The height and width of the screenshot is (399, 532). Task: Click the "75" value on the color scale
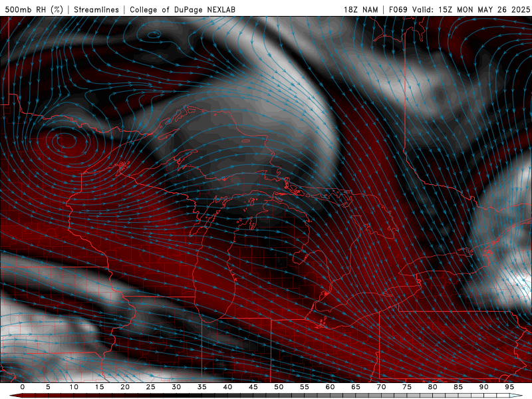coord(407,387)
